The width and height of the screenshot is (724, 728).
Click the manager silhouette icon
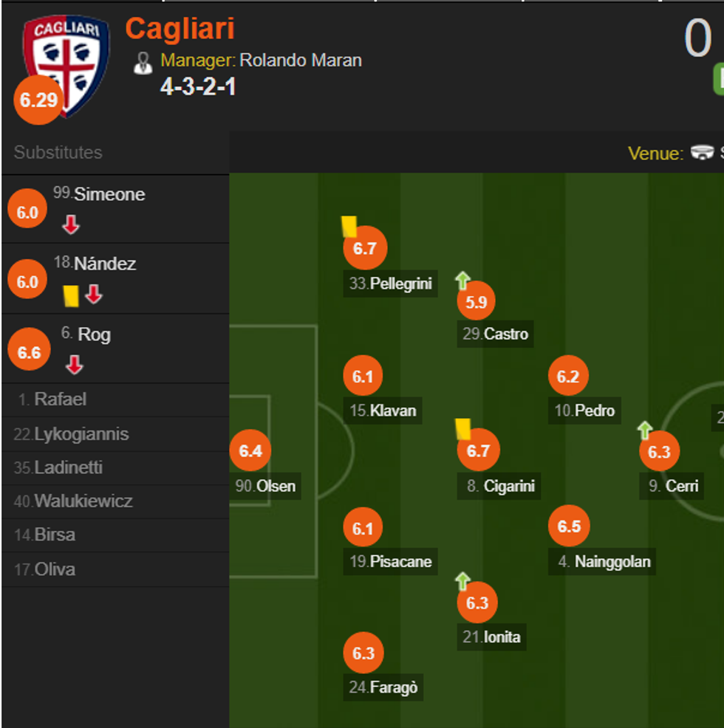pyautogui.click(x=143, y=62)
